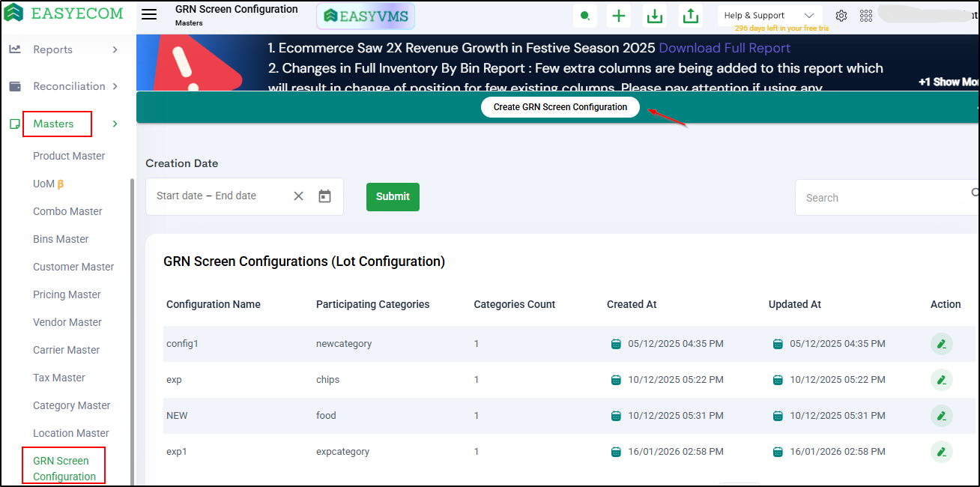
Task: Clear the date range with X icon
Action: [x=298, y=196]
